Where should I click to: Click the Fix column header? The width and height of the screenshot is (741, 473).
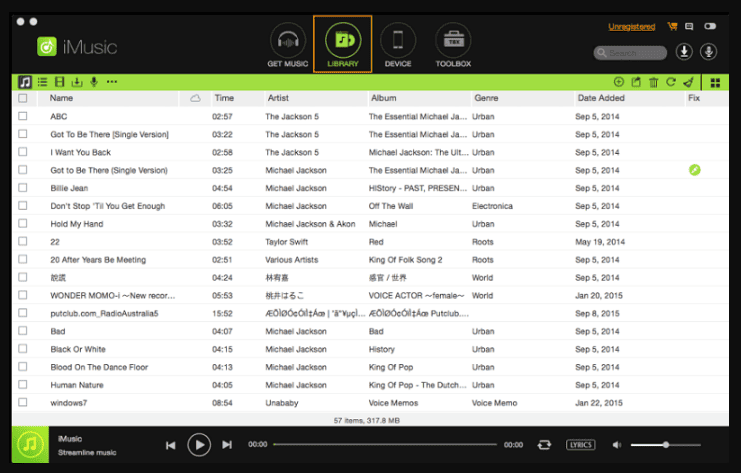click(x=694, y=98)
